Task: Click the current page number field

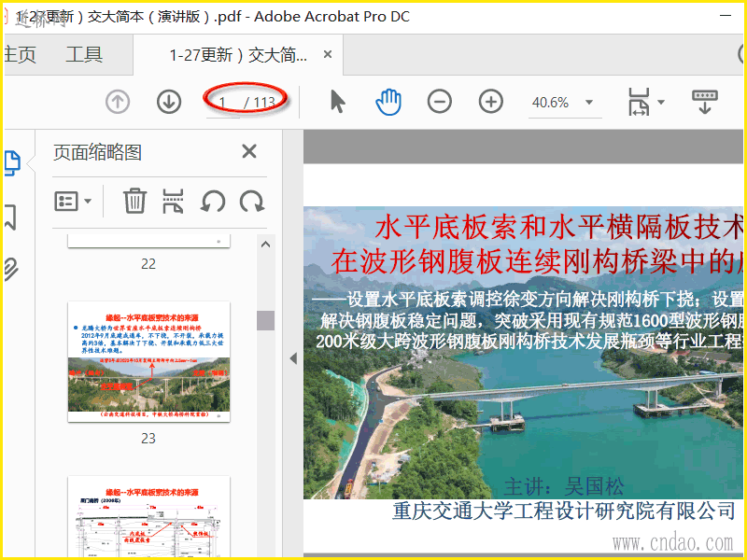Action: click(223, 103)
